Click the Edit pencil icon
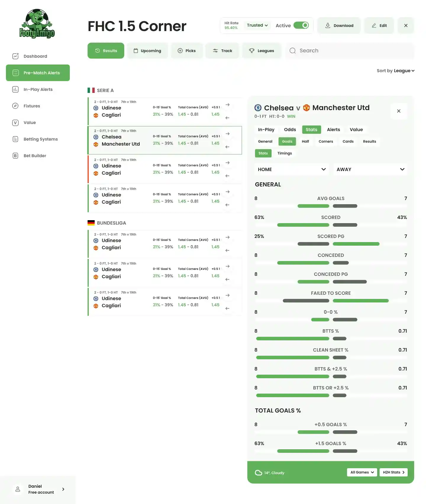426x504 pixels. [374, 25]
